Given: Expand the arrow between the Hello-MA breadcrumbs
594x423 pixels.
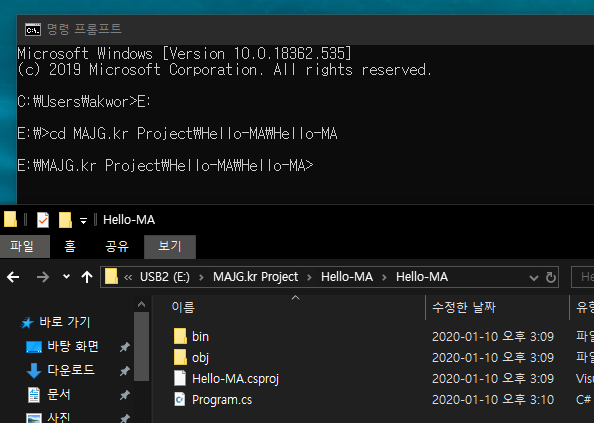Looking at the screenshot, I should coord(385,278).
